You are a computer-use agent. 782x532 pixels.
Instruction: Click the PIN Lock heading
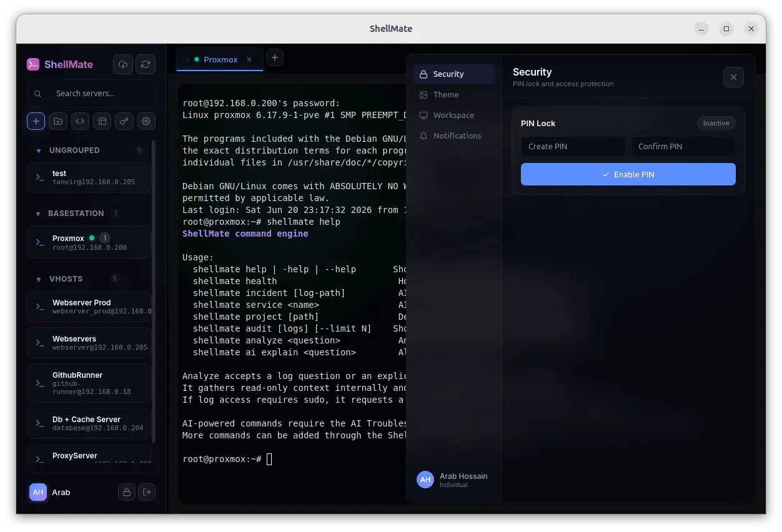click(538, 123)
